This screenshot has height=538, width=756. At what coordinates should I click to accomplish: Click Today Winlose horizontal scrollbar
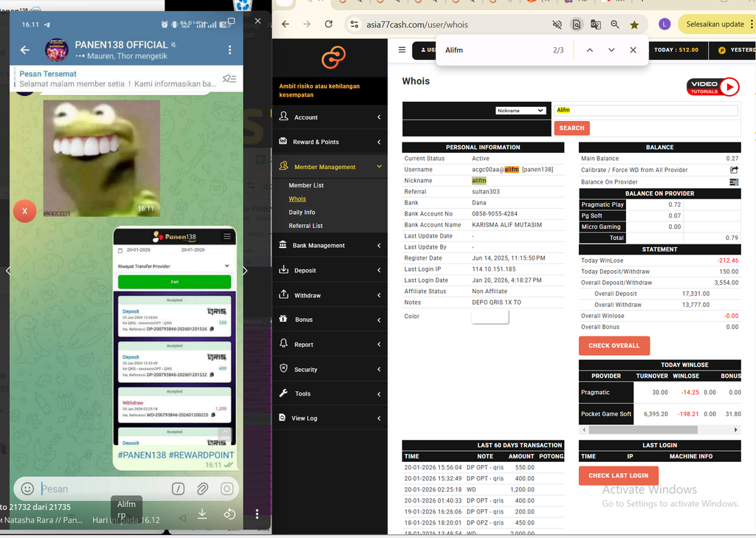[643, 430]
